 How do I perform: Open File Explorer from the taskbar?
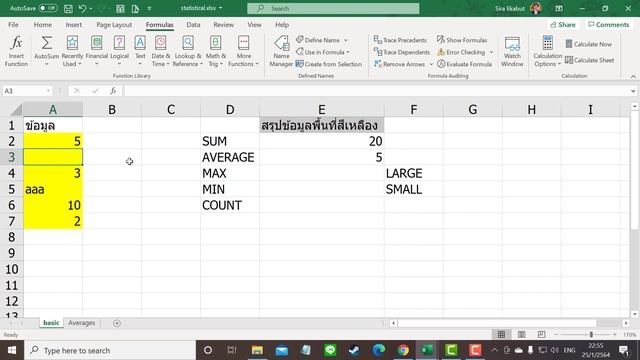257,350
